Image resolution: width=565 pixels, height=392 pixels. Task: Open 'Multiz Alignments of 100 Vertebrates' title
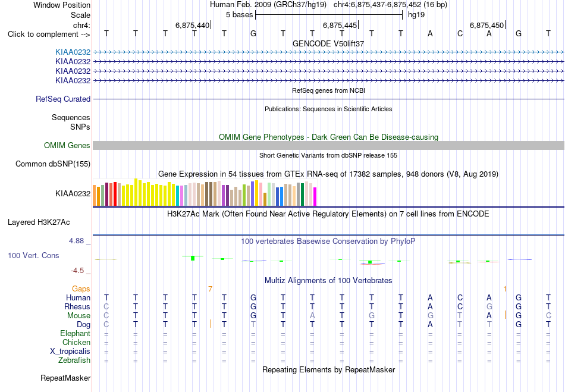[x=328, y=280]
